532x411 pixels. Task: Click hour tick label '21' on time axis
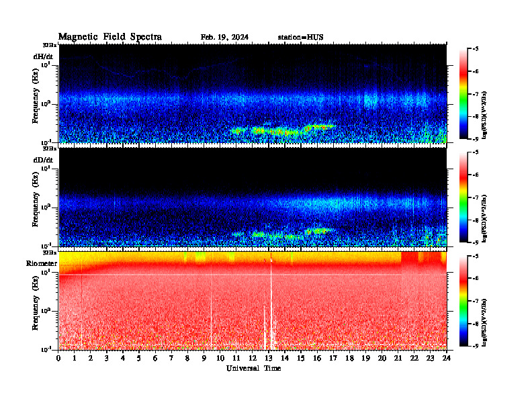[x=398, y=358]
